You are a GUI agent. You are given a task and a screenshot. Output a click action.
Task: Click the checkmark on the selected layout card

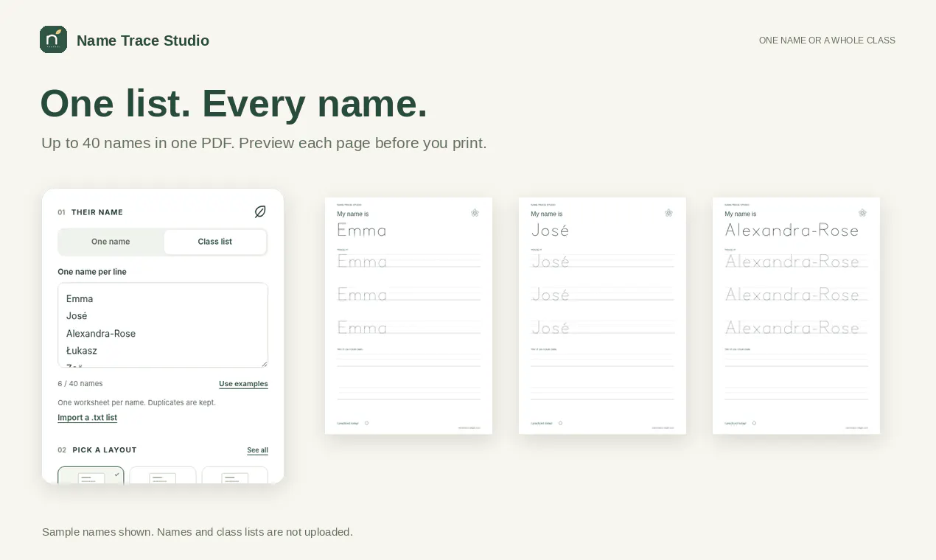point(116,475)
